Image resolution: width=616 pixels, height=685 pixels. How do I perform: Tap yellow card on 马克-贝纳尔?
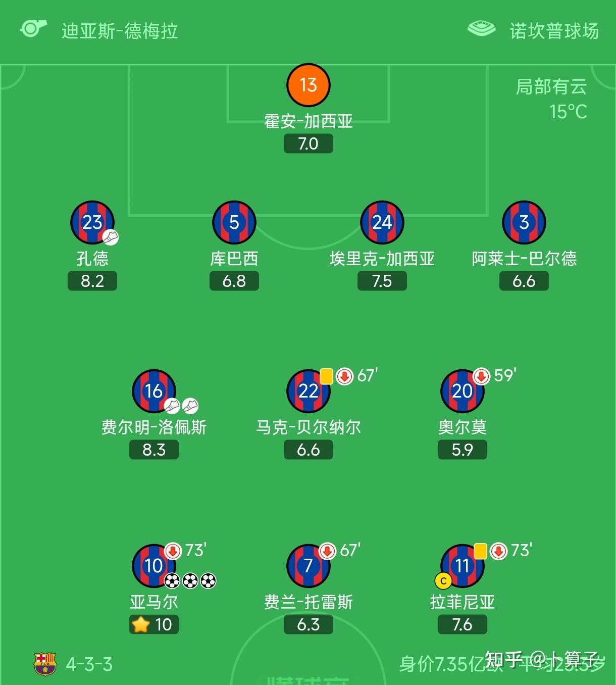pos(326,376)
